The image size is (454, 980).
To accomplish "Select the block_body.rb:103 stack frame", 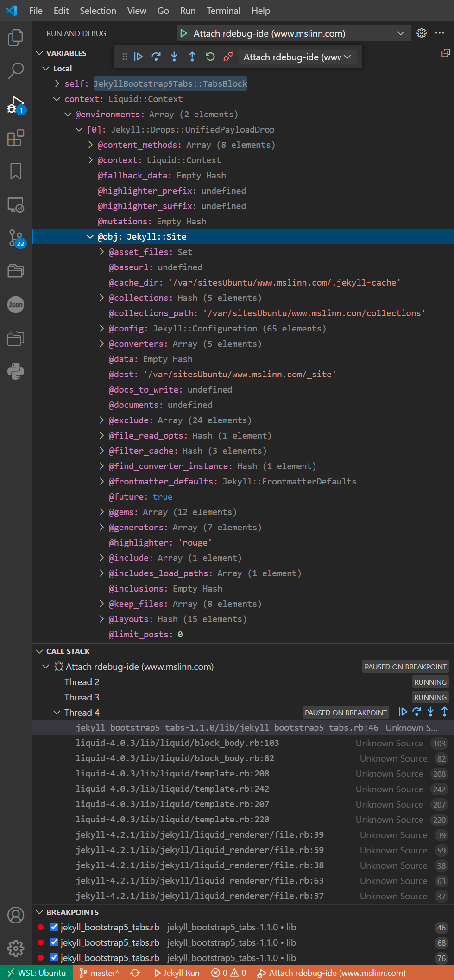I will coord(177,743).
